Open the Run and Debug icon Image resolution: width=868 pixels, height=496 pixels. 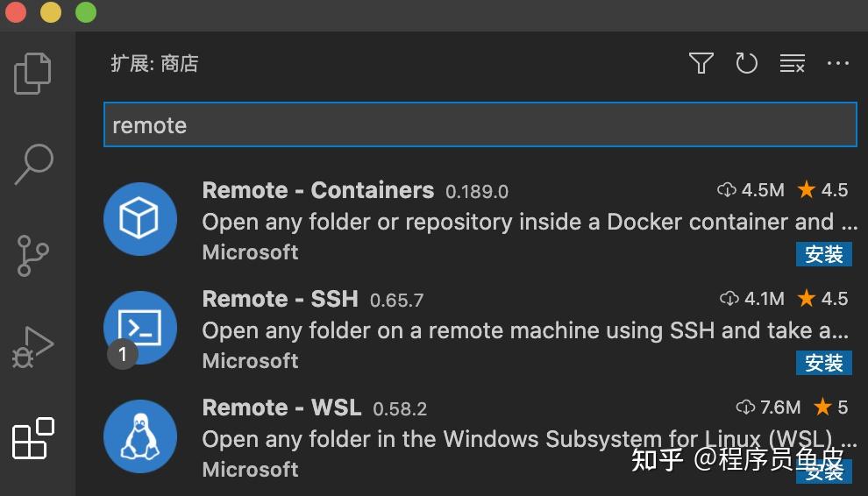coord(32,347)
